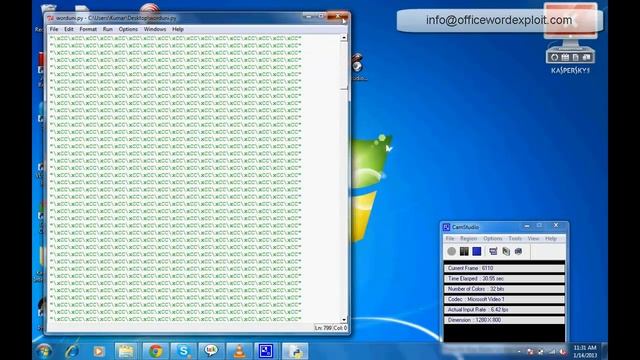
Task: Open the File Explorer taskbar icon
Action: pos(126,351)
